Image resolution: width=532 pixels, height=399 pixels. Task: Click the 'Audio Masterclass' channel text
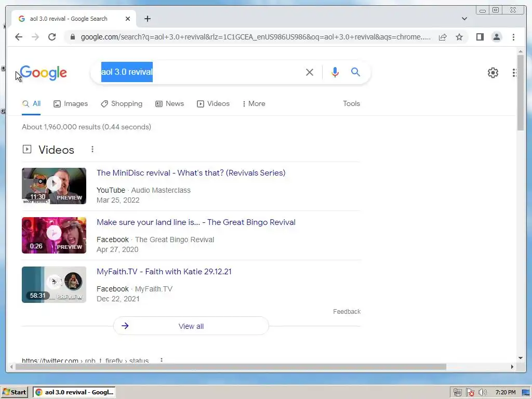161,190
